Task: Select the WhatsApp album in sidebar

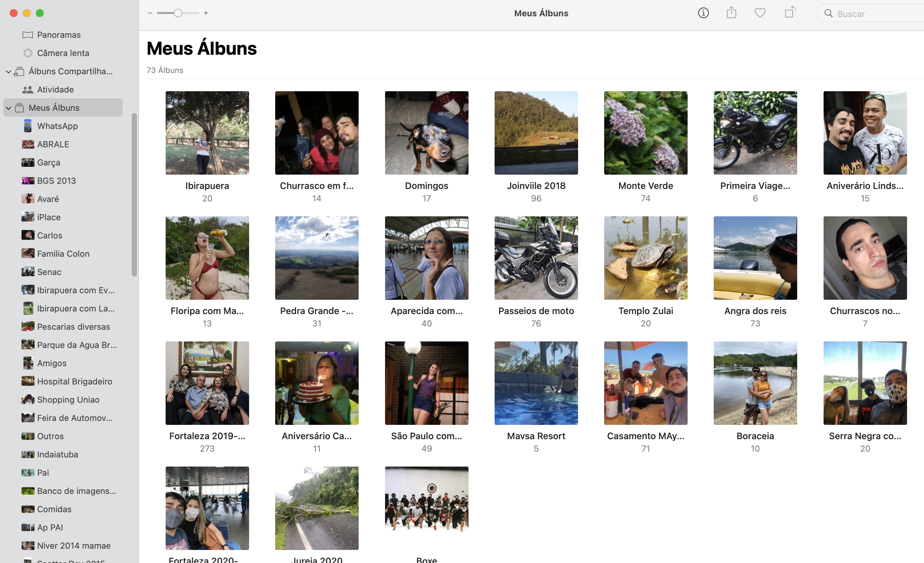Action: 57,126
